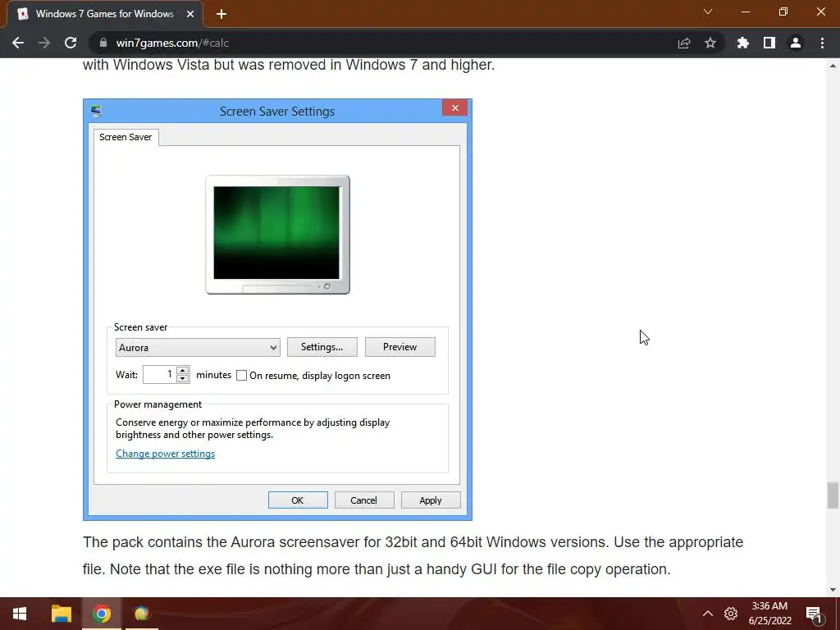Open the globe app on the taskbar
This screenshot has width=840, height=630.
coord(142,614)
